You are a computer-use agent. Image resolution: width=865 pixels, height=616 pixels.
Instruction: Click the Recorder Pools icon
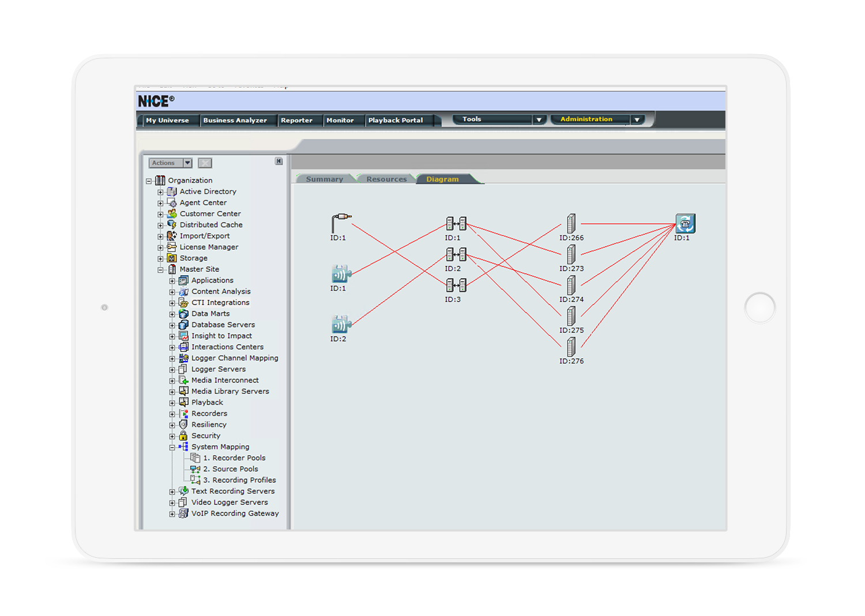tap(195, 458)
